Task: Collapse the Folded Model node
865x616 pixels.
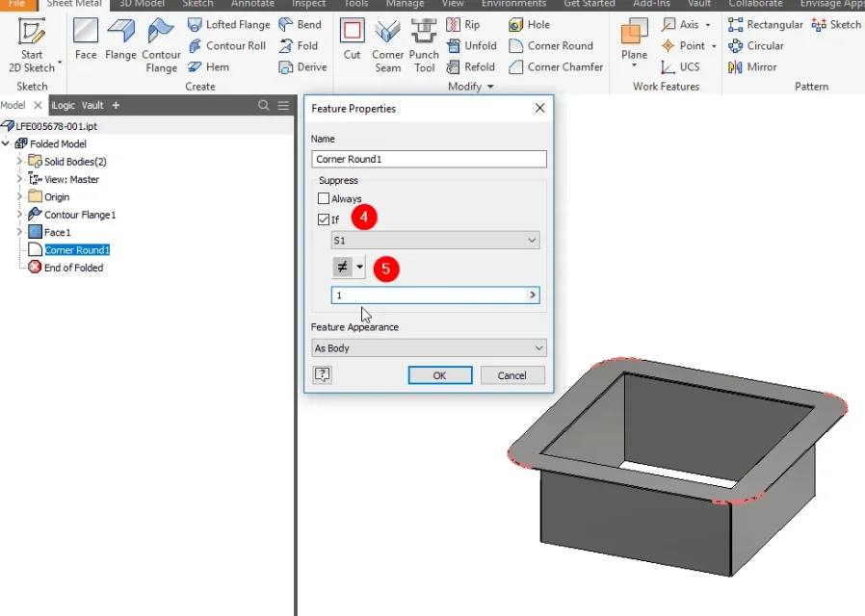Action: point(6,143)
